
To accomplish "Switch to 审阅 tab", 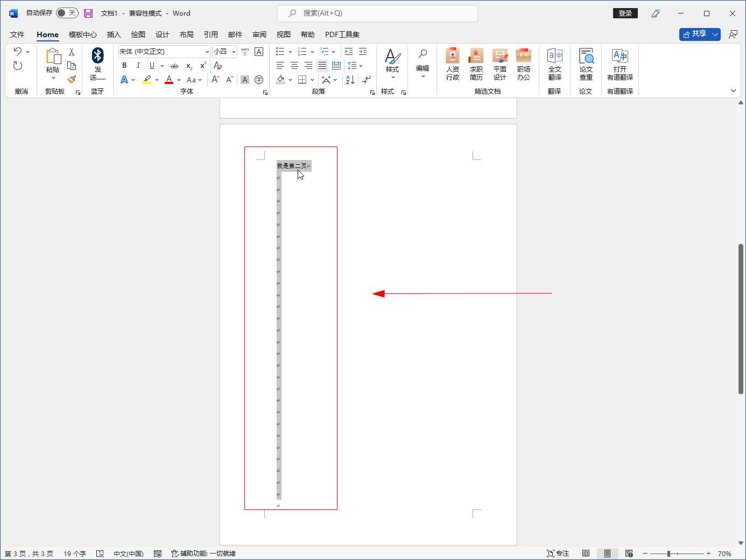I will [x=259, y=34].
